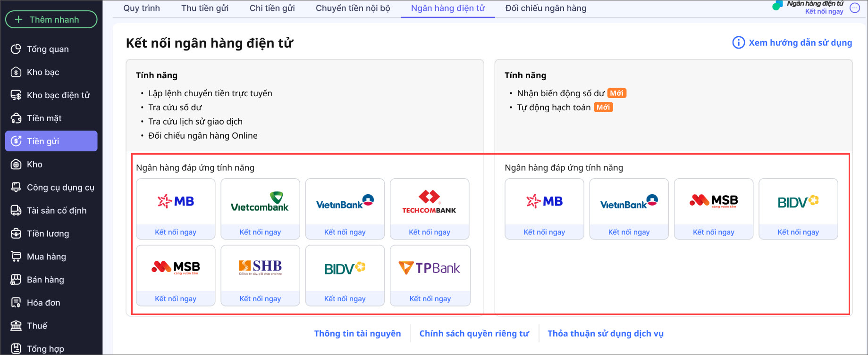Open the Mua hàng cart icon

pos(16,256)
